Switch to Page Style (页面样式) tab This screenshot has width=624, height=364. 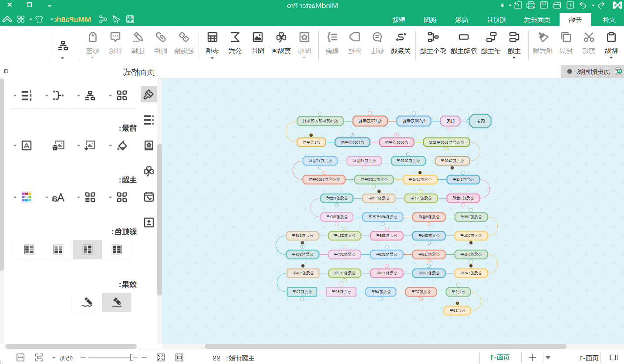point(537,20)
